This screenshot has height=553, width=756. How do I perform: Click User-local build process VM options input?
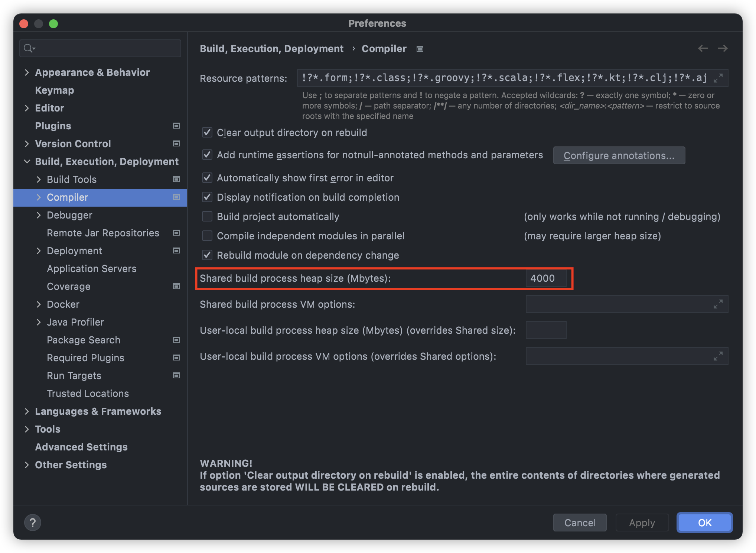(x=627, y=356)
